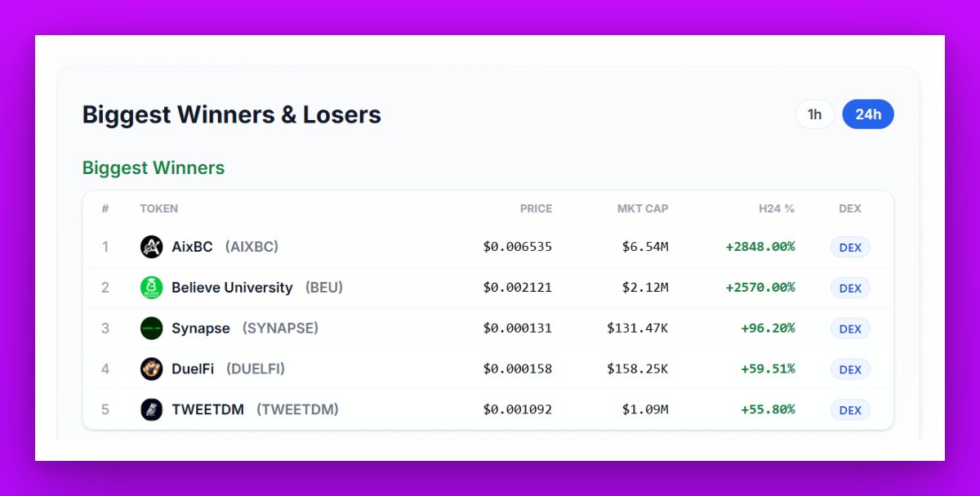This screenshot has height=496, width=980.
Task: Sort by the MKT CAP column header
Action: point(643,208)
